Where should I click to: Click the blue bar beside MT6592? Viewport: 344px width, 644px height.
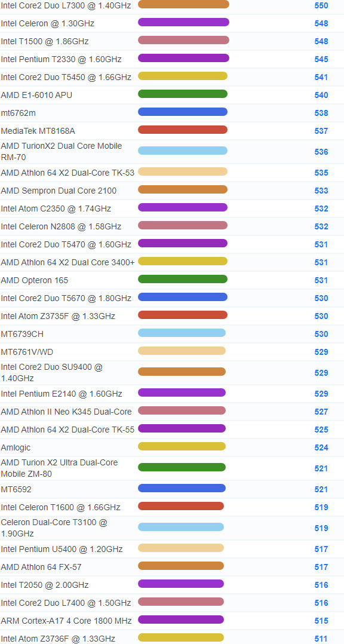point(182,488)
